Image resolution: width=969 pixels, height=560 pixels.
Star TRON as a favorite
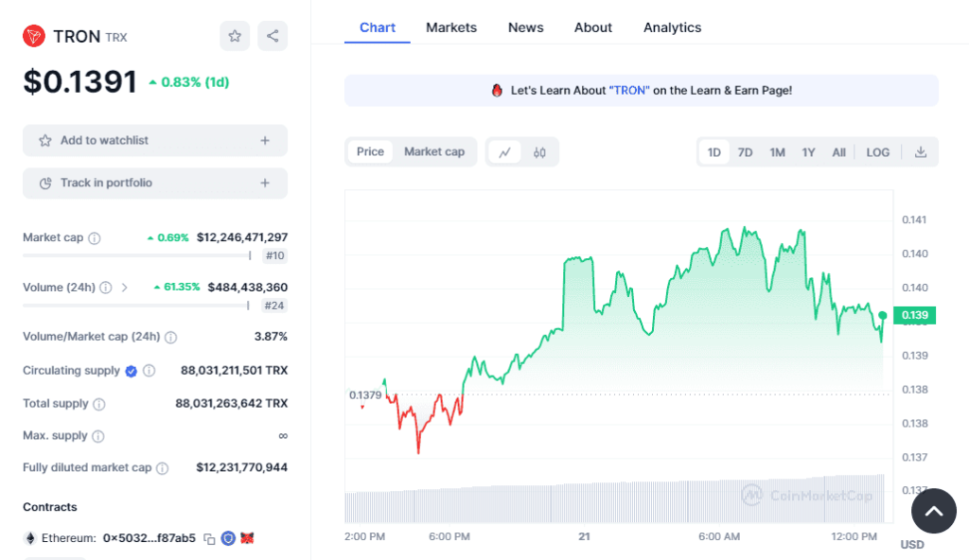click(x=235, y=36)
